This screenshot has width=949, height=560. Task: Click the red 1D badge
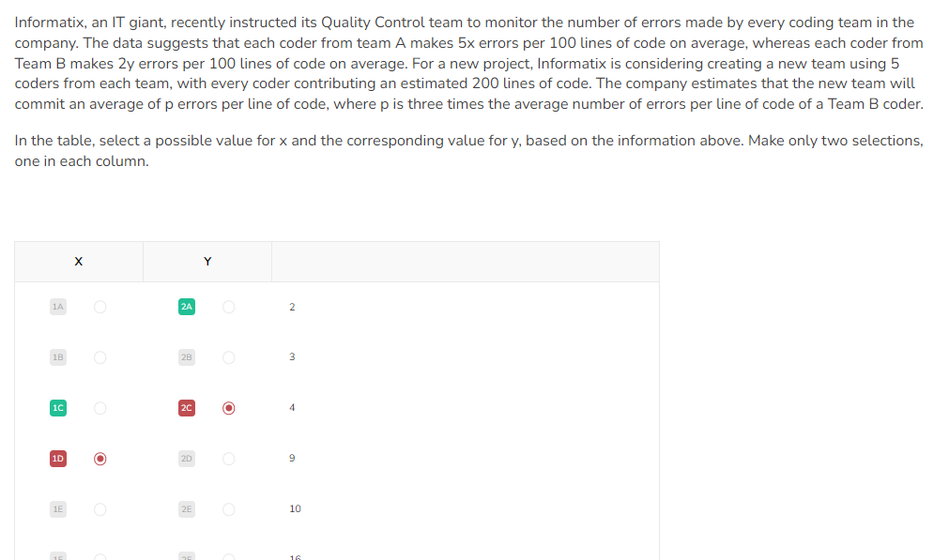click(x=58, y=459)
